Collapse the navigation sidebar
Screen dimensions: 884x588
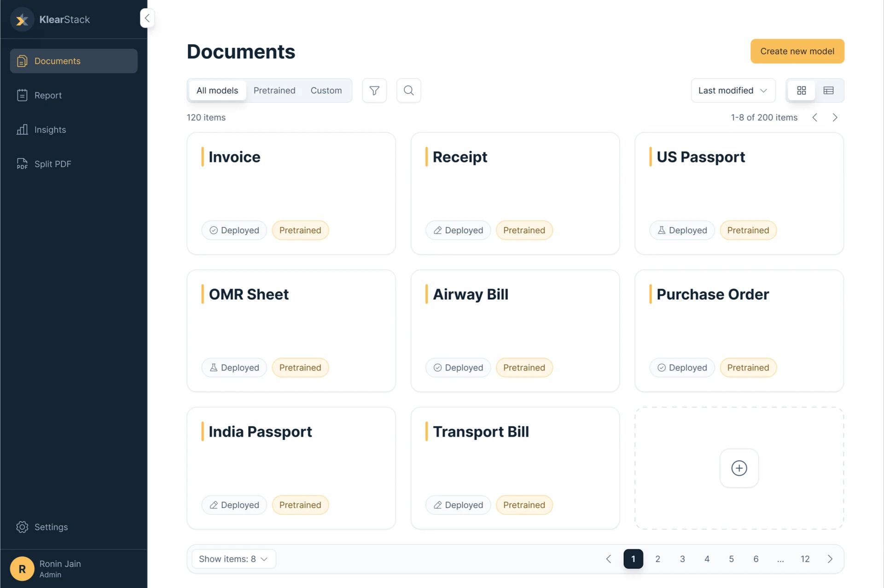tap(147, 18)
